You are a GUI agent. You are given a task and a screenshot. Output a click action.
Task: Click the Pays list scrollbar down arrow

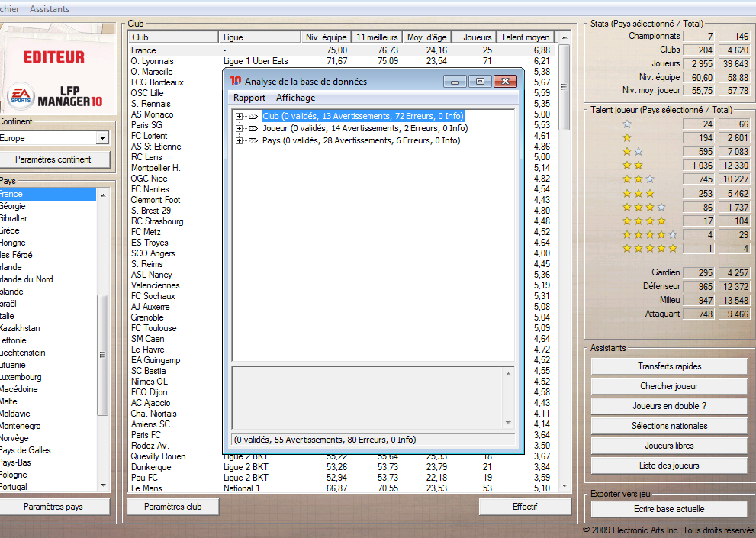(x=103, y=485)
